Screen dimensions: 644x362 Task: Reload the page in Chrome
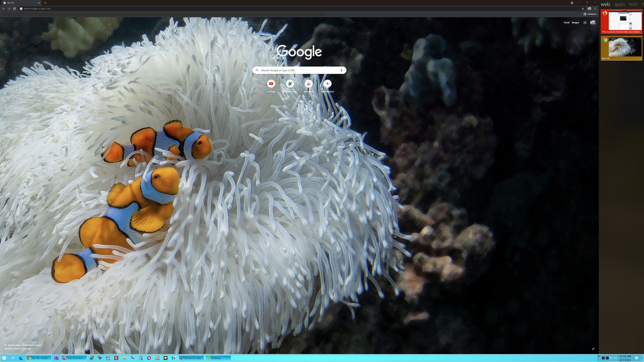point(14,9)
